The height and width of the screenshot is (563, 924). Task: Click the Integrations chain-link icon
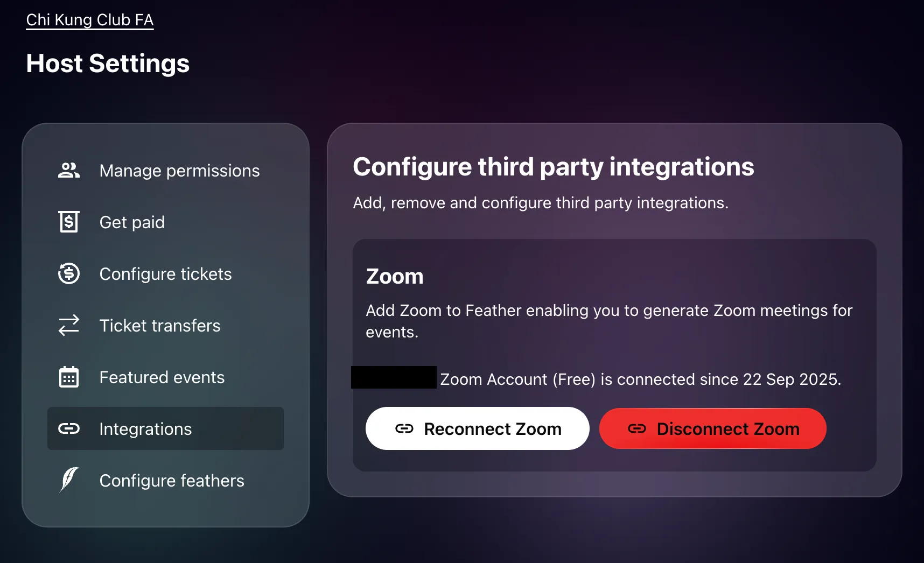click(x=68, y=428)
